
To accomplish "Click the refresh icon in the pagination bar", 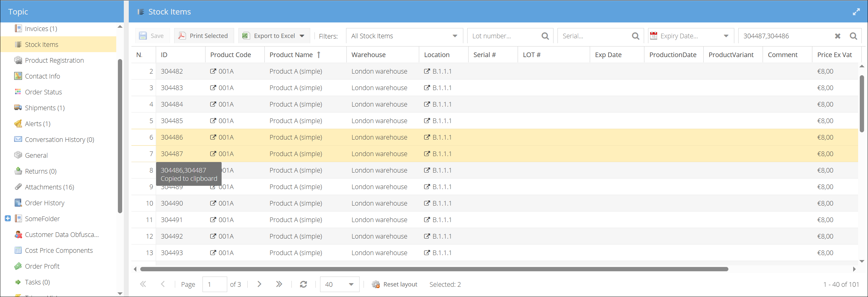I will (303, 284).
